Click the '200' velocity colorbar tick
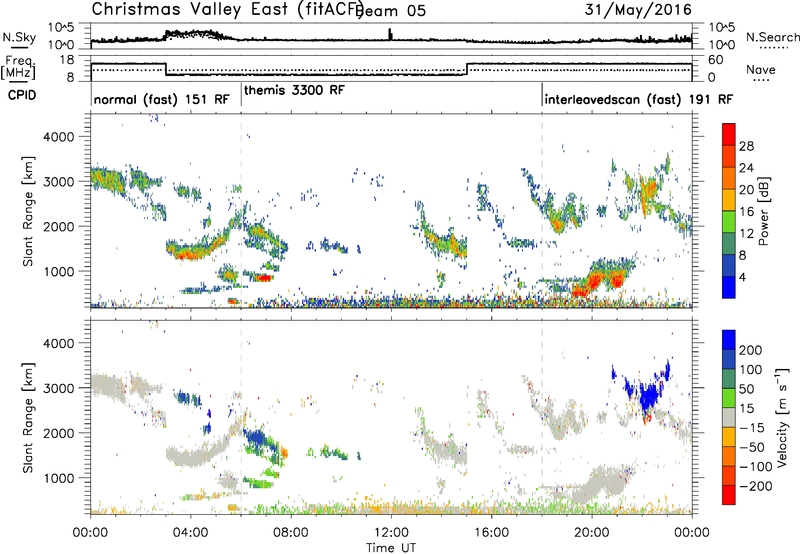800x554 pixels. click(751, 350)
